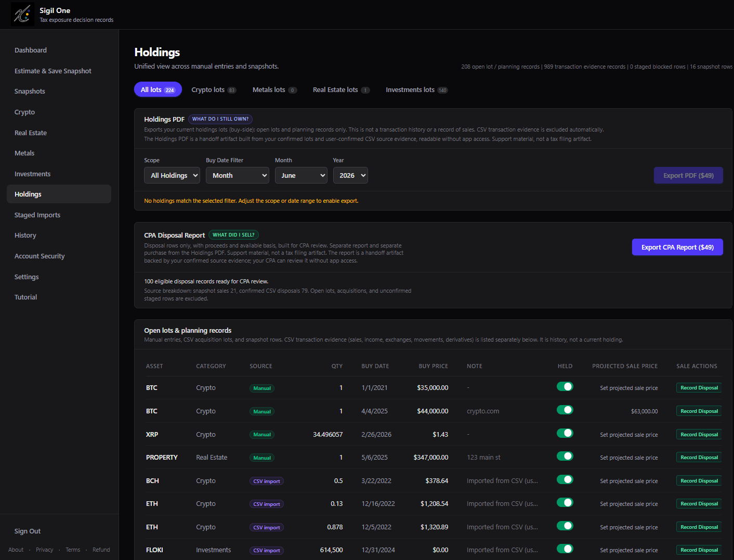The width and height of the screenshot is (734, 560).
Task: Open the Month dropdown showing June
Action: 301,175
